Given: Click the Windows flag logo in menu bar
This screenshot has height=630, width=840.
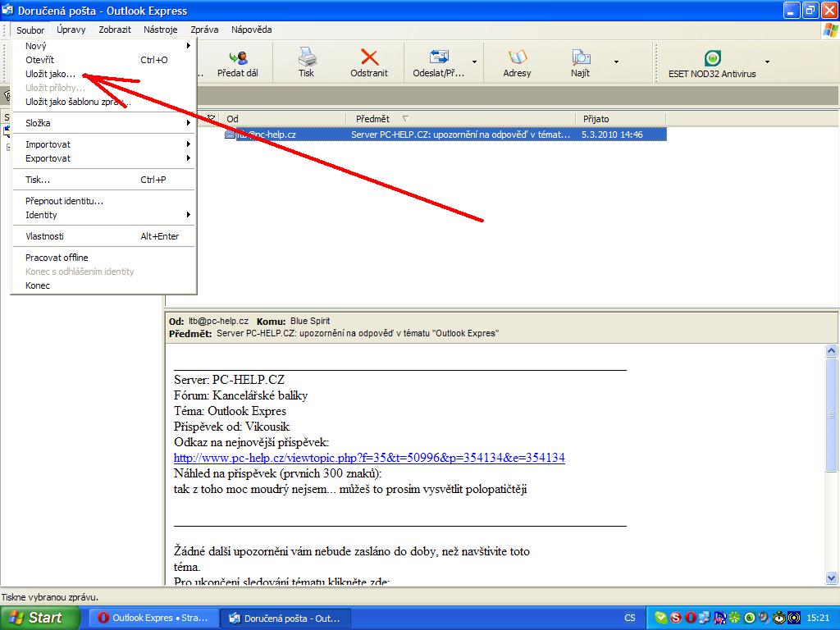Looking at the screenshot, I should click(x=830, y=30).
